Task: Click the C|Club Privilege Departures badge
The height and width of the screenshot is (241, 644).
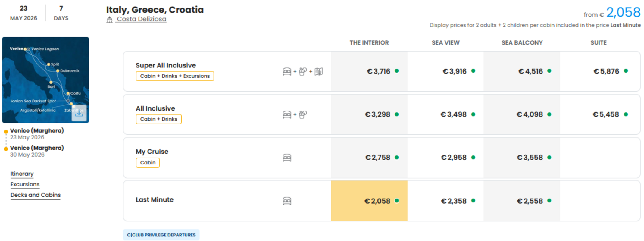Action: (161, 235)
